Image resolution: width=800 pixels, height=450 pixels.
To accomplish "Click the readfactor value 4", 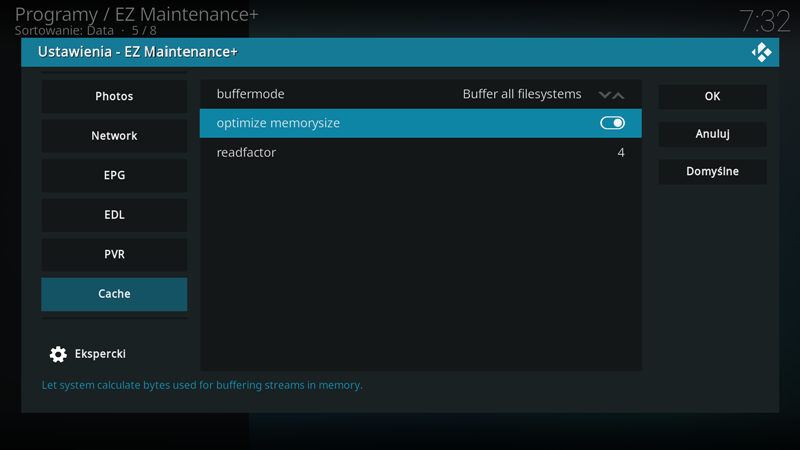I will (621, 153).
